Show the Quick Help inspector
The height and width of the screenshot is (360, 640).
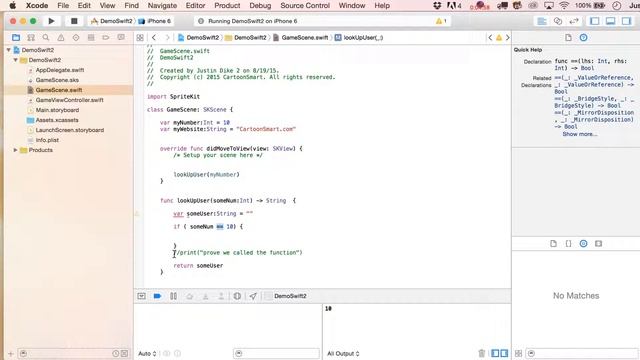click(x=584, y=38)
